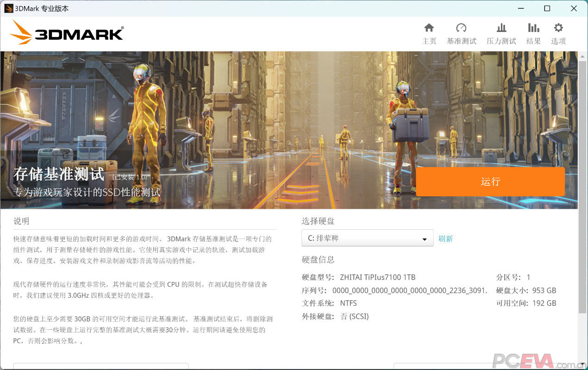
Task: Click the 刷新 link
Action: point(445,238)
